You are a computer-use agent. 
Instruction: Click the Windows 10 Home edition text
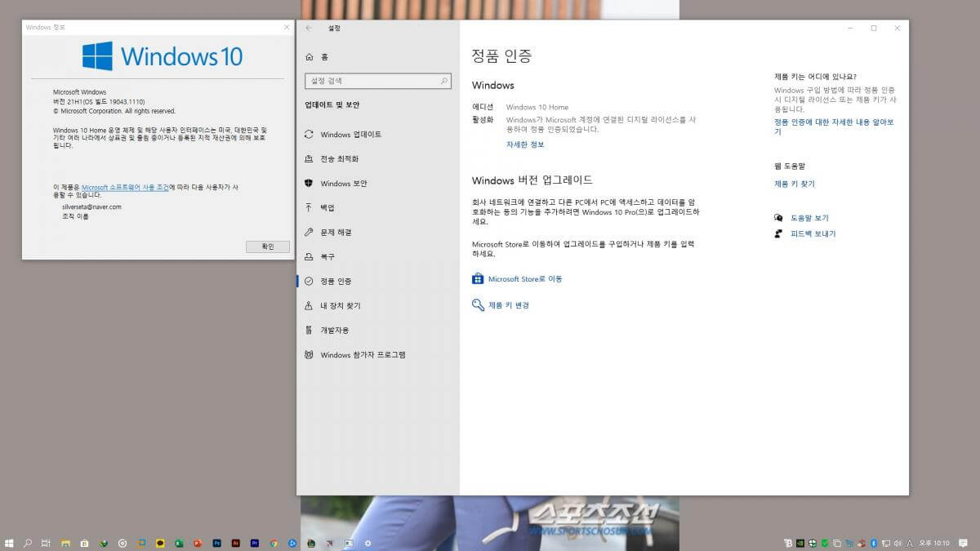click(537, 107)
